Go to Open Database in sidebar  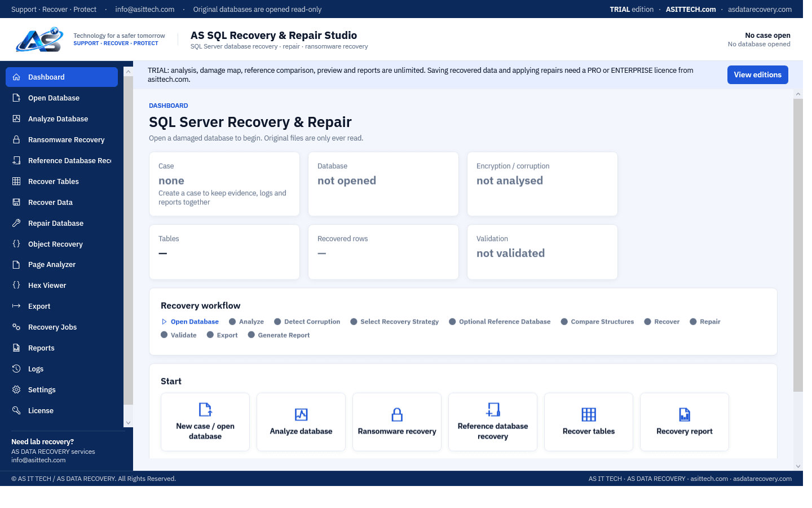(61, 98)
